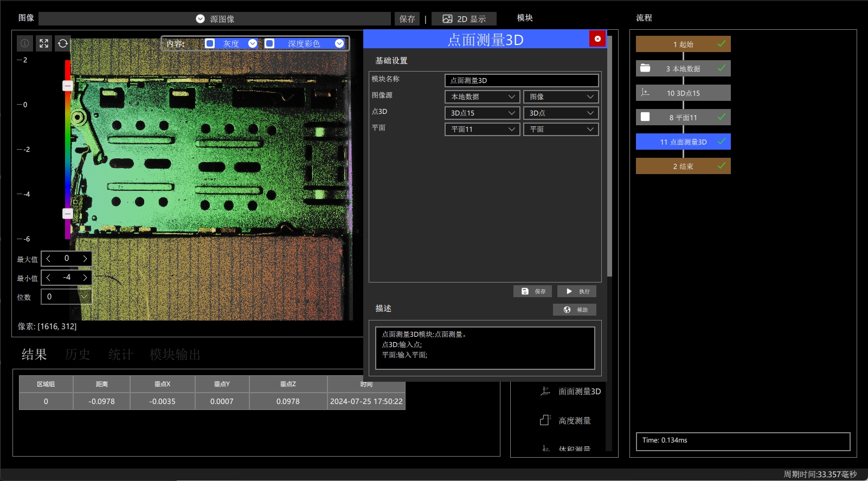Decrease 最小值 with left arrow
868x481 pixels.
point(49,278)
